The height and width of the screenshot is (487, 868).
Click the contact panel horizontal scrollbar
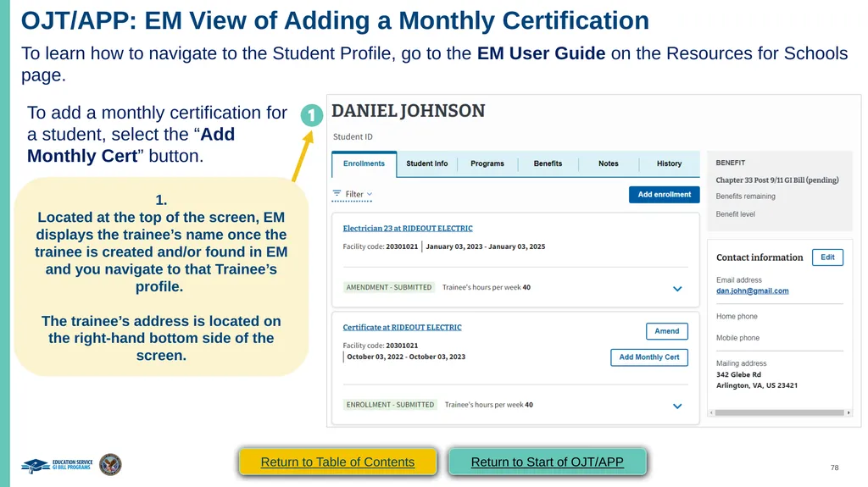[780, 412]
